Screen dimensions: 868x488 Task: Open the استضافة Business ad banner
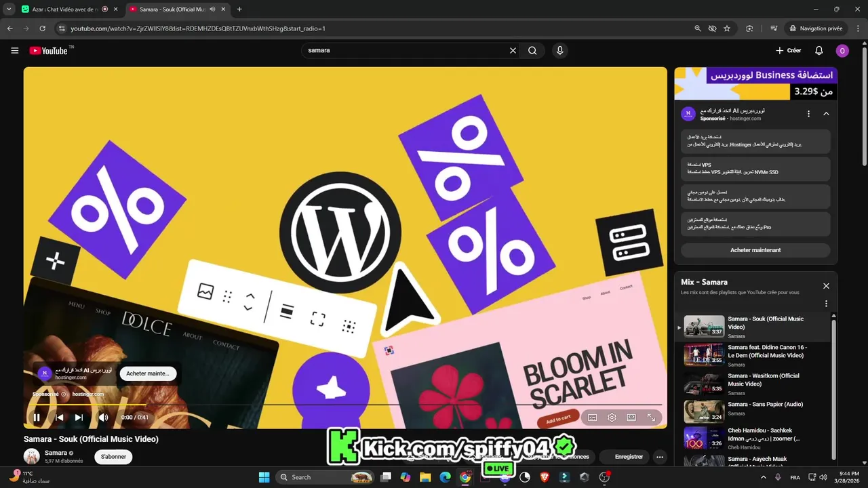coord(755,83)
